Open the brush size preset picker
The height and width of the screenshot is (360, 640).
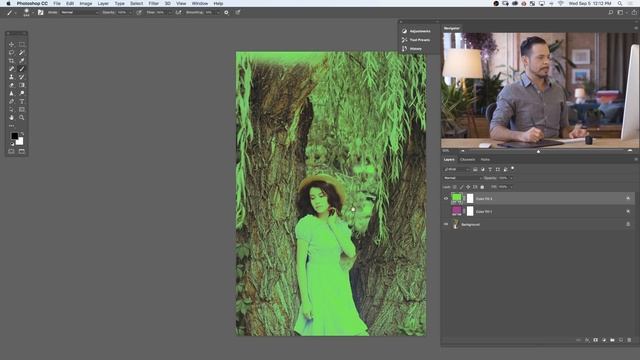(27, 13)
